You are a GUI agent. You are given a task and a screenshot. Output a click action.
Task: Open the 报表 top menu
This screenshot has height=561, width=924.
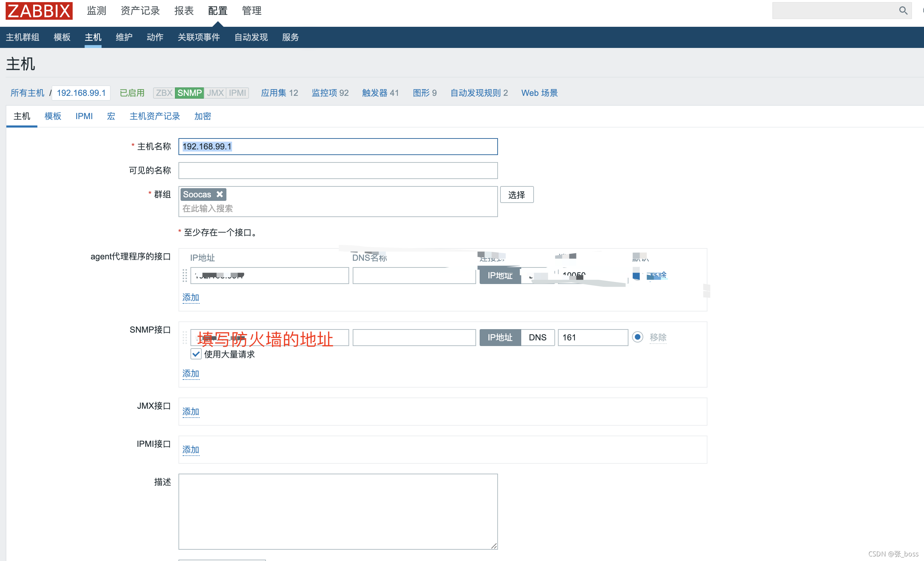click(x=184, y=11)
